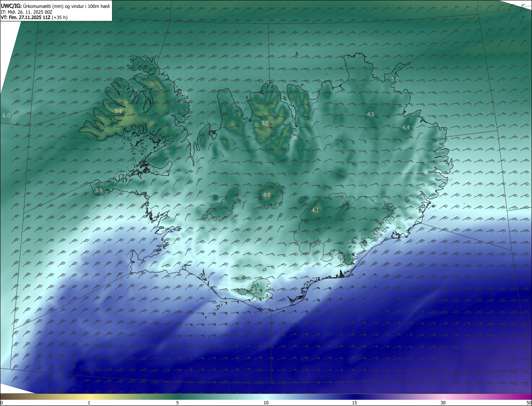Viewport: 532px width, 406px height.
Task: Click the precipitation color scale bar
Action: [x=266, y=396]
